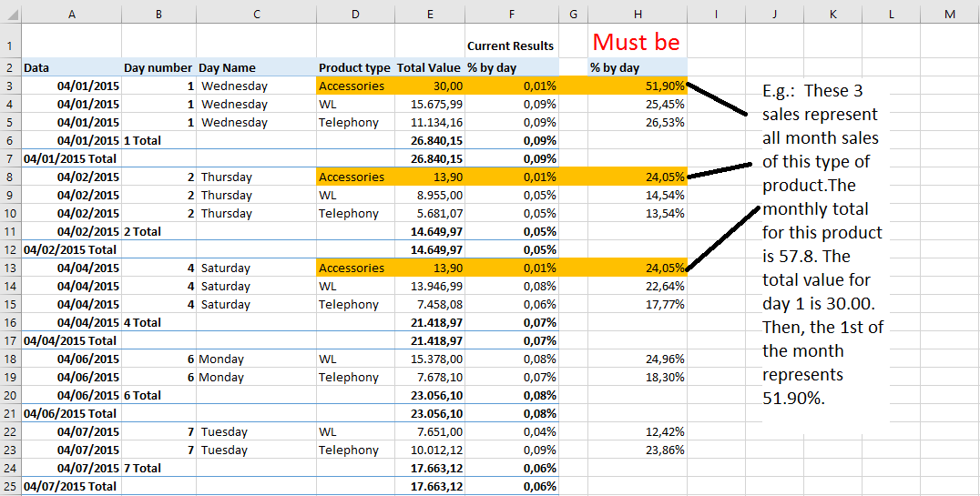Click the '7 Total' cell

158,468
